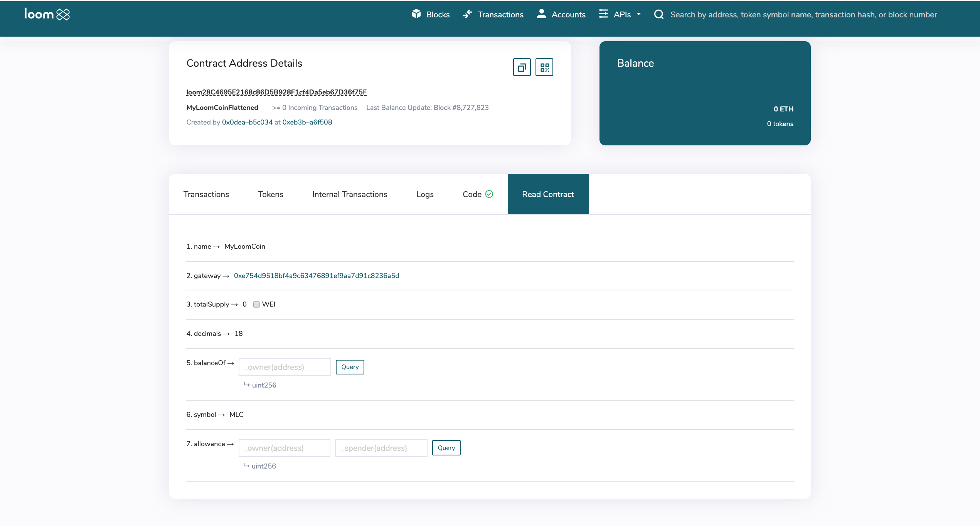The image size is (980, 526).
Task: Click the Loom logo
Action: click(x=47, y=14)
